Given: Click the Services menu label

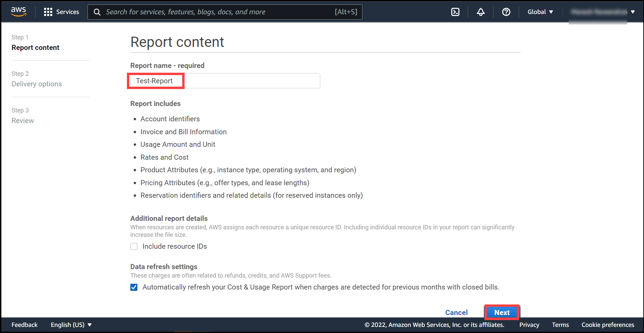Looking at the screenshot, I should [68, 12].
